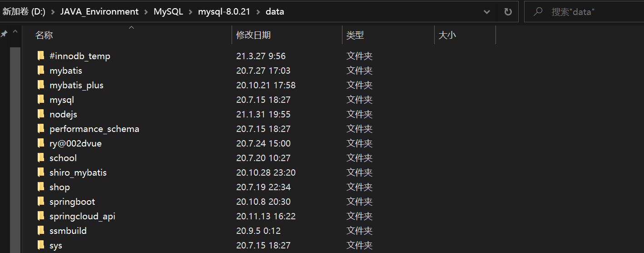Expand chevron after JAVA_Environment in breadcrumb

(146, 12)
